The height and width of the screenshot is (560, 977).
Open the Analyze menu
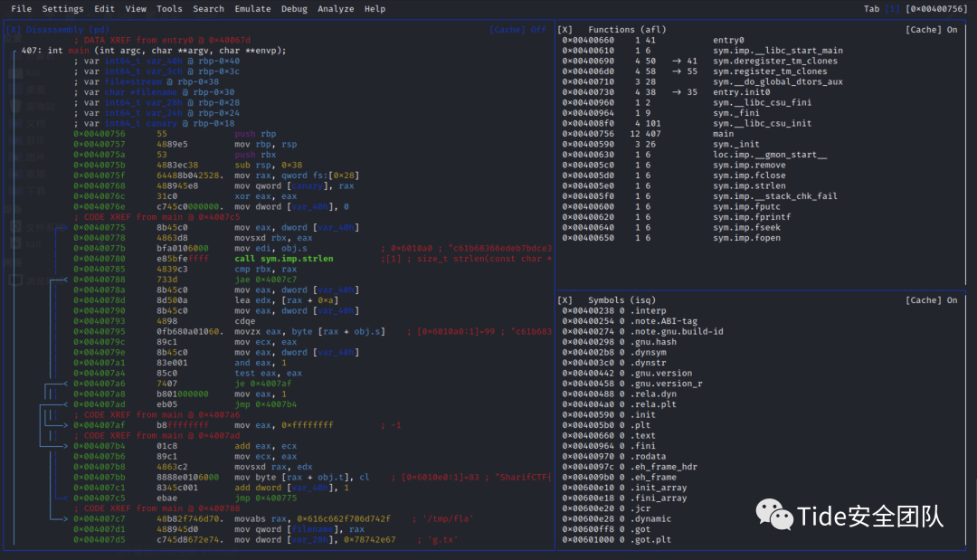336,9
